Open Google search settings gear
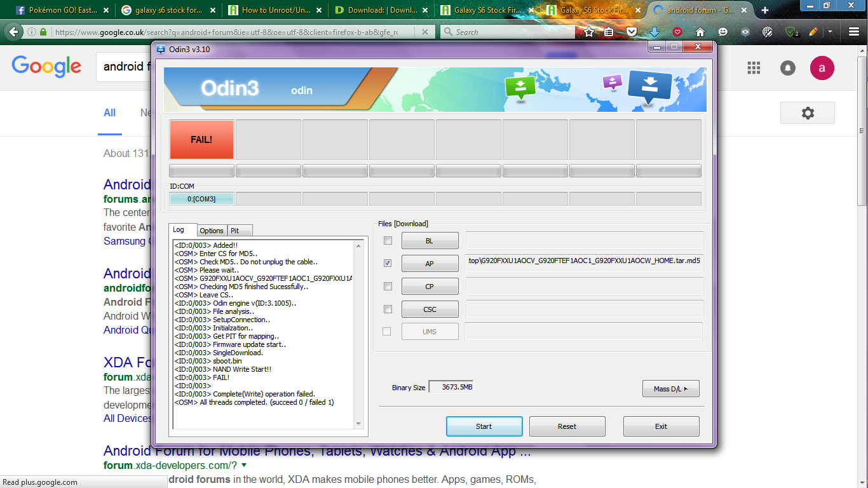 [x=807, y=113]
